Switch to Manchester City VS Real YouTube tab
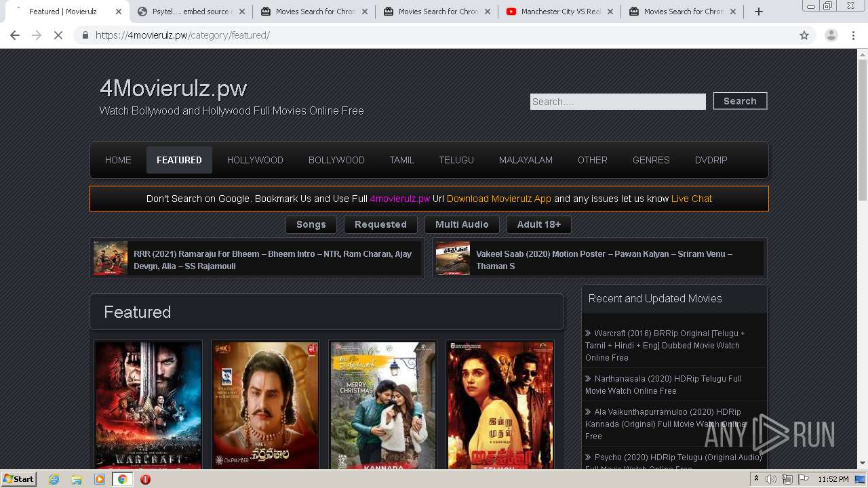Image resolution: width=868 pixels, height=488 pixels. coord(560,12)
